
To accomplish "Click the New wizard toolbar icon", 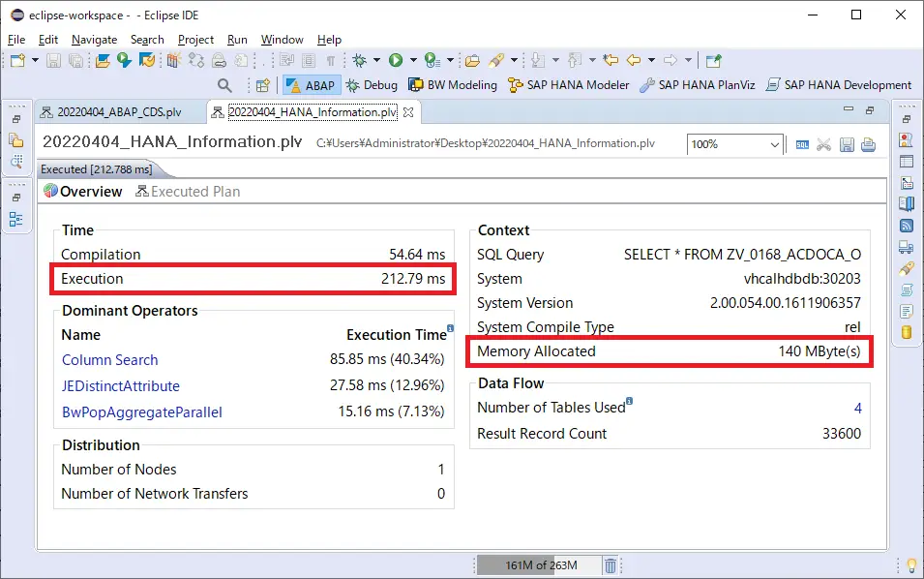I will pos(17,60).
